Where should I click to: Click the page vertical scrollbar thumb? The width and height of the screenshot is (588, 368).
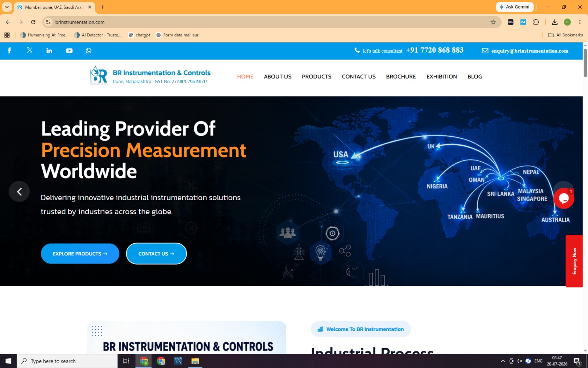(585, 63)
